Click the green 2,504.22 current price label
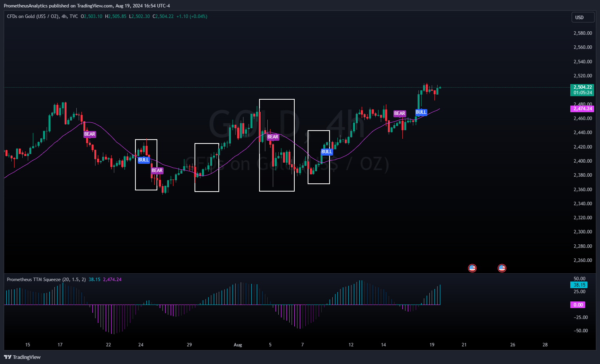 [x=582, y=90]
